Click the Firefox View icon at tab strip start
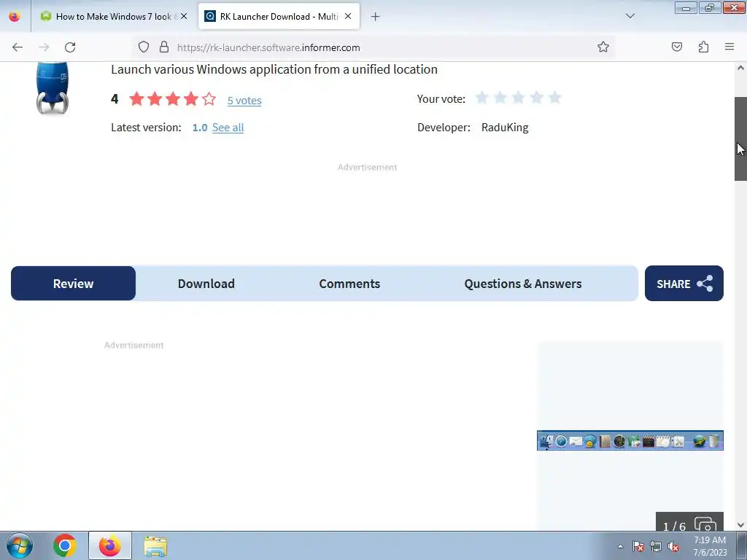The height and width of the screenshot is (560, 747). coord(15,17)
